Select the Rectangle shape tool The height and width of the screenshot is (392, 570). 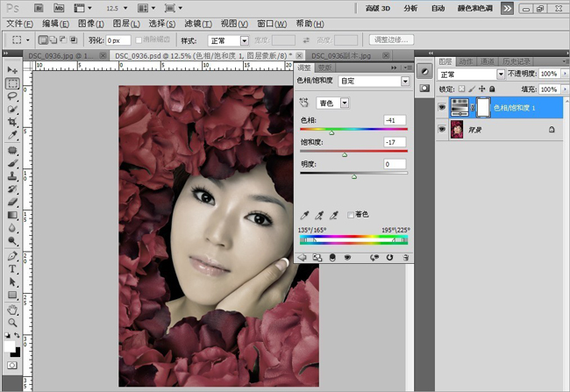click(12, 295)
